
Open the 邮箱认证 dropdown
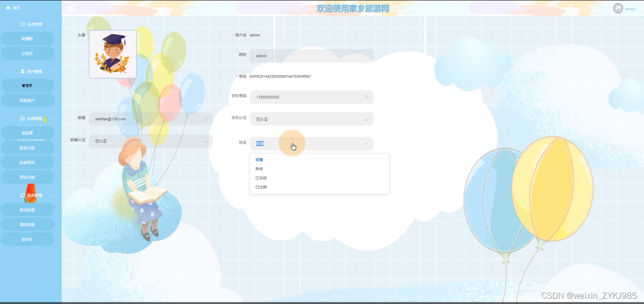(150, 141)
